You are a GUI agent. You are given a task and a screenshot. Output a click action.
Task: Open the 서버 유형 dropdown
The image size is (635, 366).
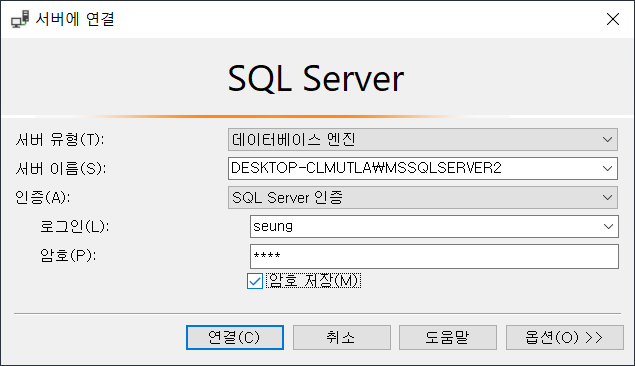click(x=423, y=140)
